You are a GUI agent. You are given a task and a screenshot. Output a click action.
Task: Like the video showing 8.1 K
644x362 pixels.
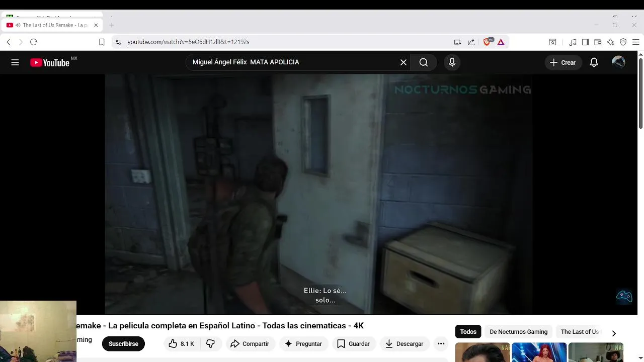182,344
